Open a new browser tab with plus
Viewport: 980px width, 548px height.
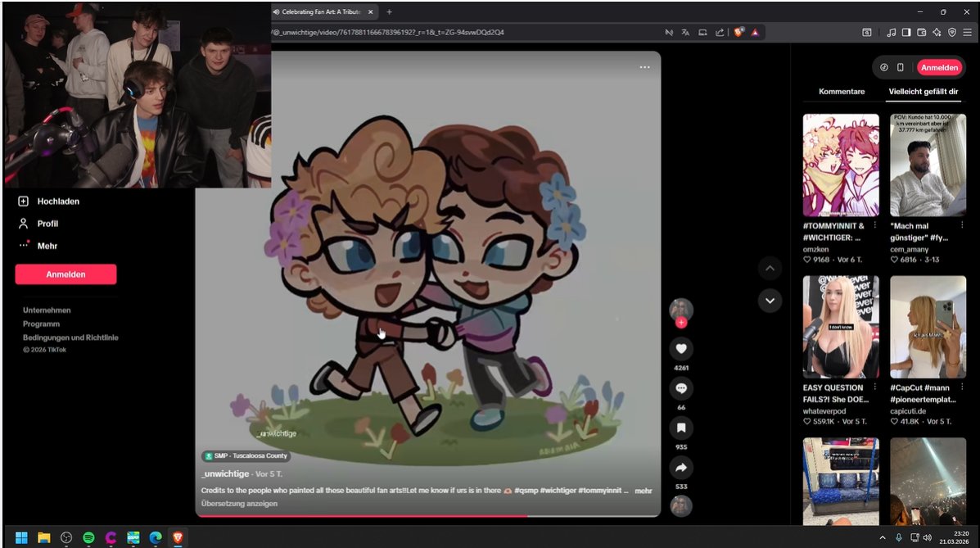tap(389, 12)
